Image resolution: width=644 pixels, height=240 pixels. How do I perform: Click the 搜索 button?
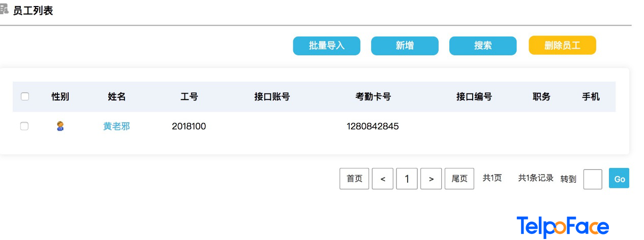click(x=483, y=46)
